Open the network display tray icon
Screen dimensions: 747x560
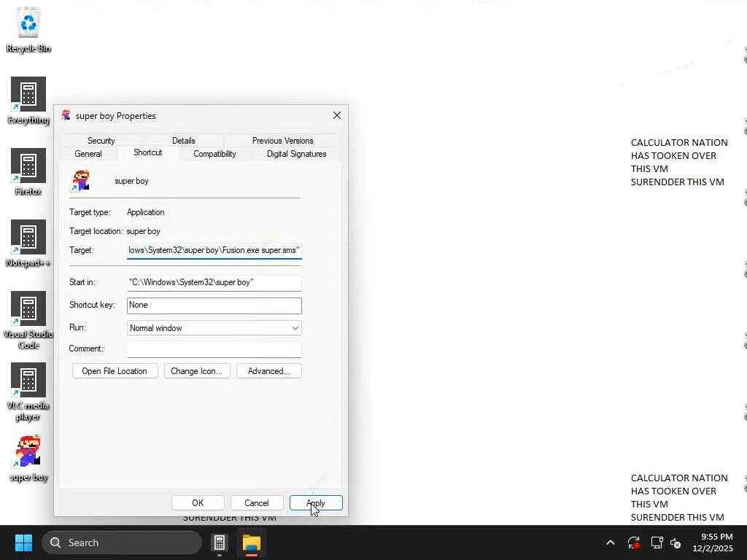(x=657, y=542)
